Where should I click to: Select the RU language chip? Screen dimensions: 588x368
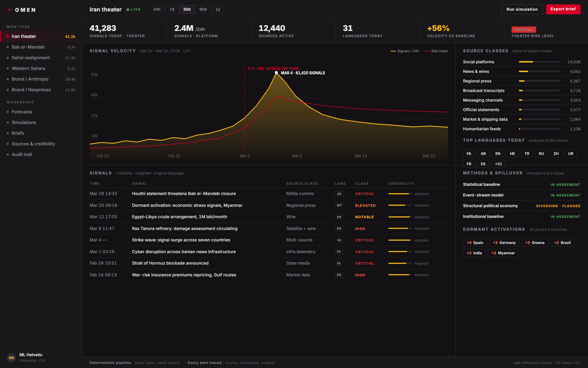click(x=541, y=154)
